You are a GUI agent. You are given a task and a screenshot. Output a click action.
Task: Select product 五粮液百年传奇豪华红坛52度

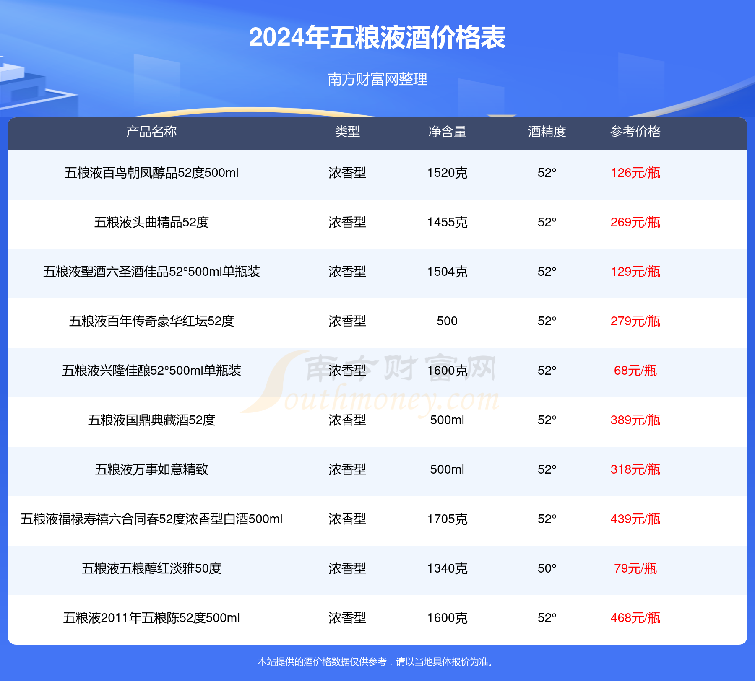(151, 321)
